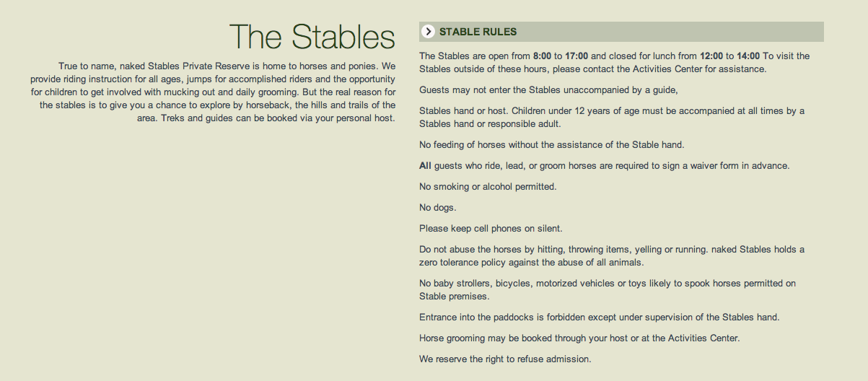Select the bold 17:00 closing time
This screenshot has height=381, width=868.
click(x=577, y=56)
